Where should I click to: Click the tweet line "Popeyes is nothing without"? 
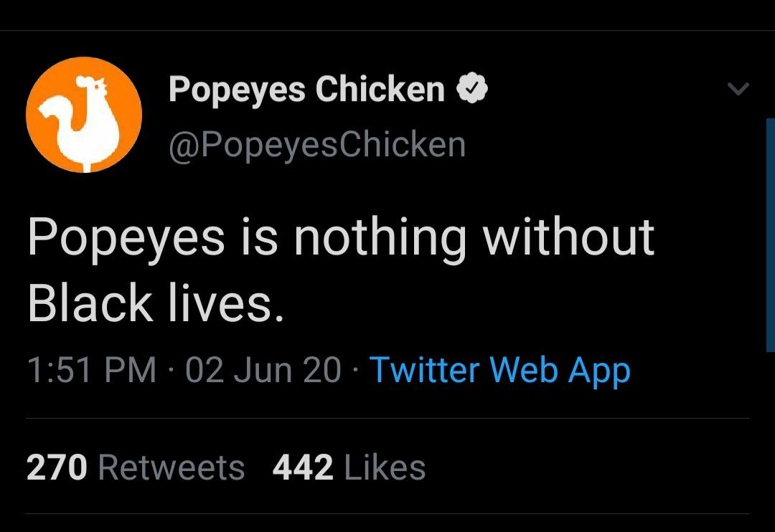(341, 238)
